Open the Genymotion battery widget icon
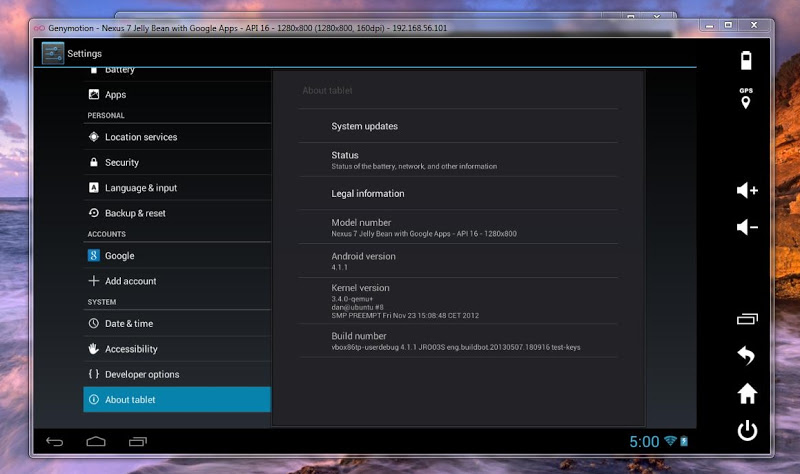 coord(746,60)
